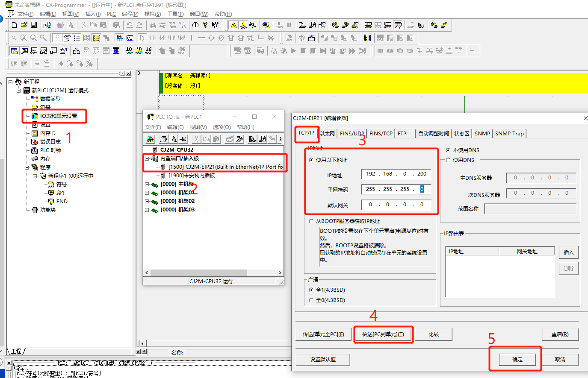Select the context help arrow-question icon

(x=215, y=25)
